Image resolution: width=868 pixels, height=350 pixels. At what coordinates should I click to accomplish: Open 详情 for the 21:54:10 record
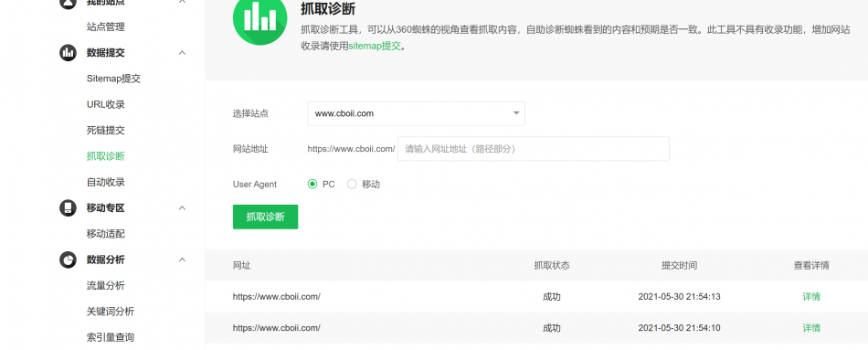(x=811, y=328)
